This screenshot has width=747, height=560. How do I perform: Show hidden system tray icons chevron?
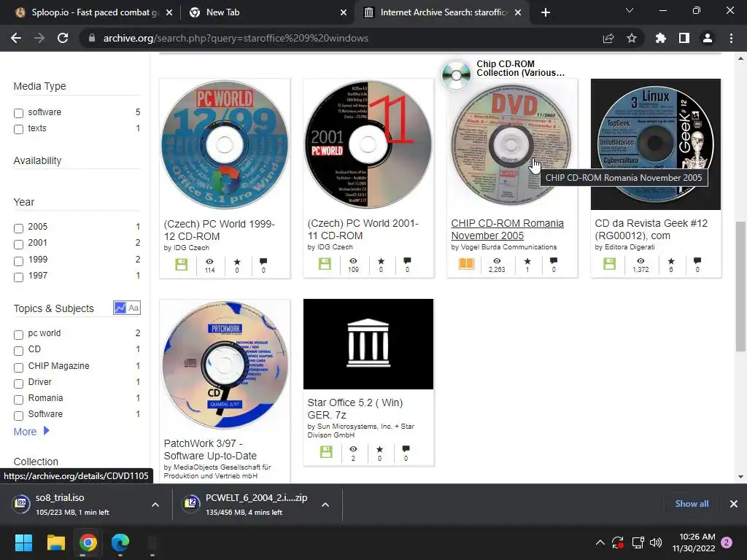[600, 542]
